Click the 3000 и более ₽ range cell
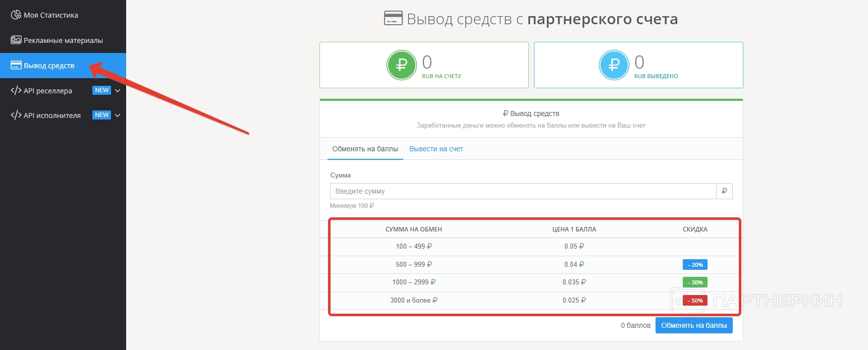 tap(414, 300)
